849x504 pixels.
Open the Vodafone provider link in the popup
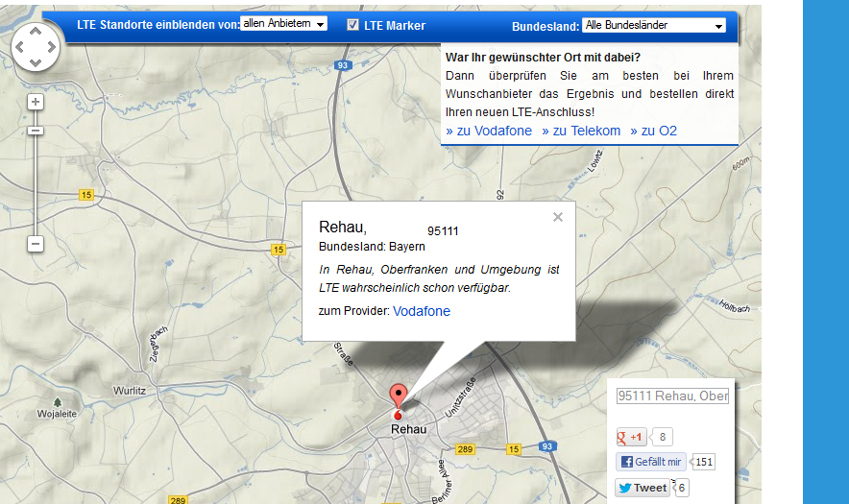[x=422, y=311]
